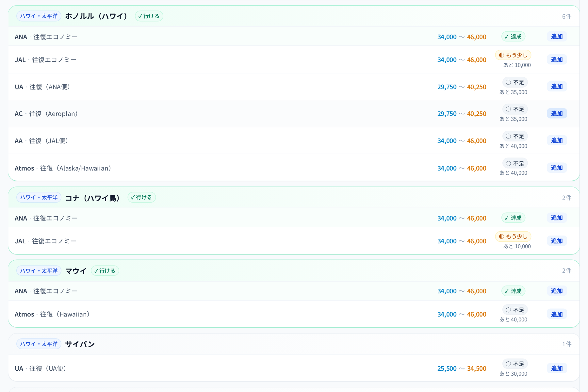Click the 不足 badge in the Maui Atmos row
Screen dimensions: 588x392
(515, 310)
